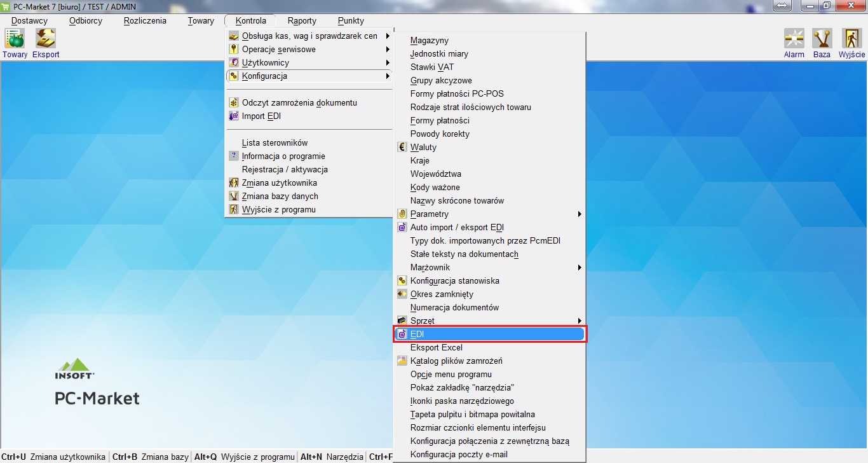Click the Alarm toolbar icon

[x=794, y=39]
